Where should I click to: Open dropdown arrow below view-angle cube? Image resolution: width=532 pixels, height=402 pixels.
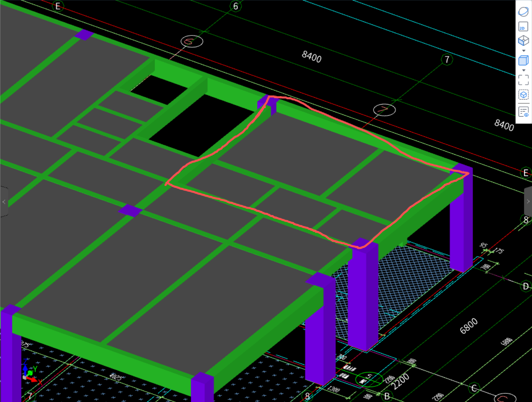coord(524,51)
